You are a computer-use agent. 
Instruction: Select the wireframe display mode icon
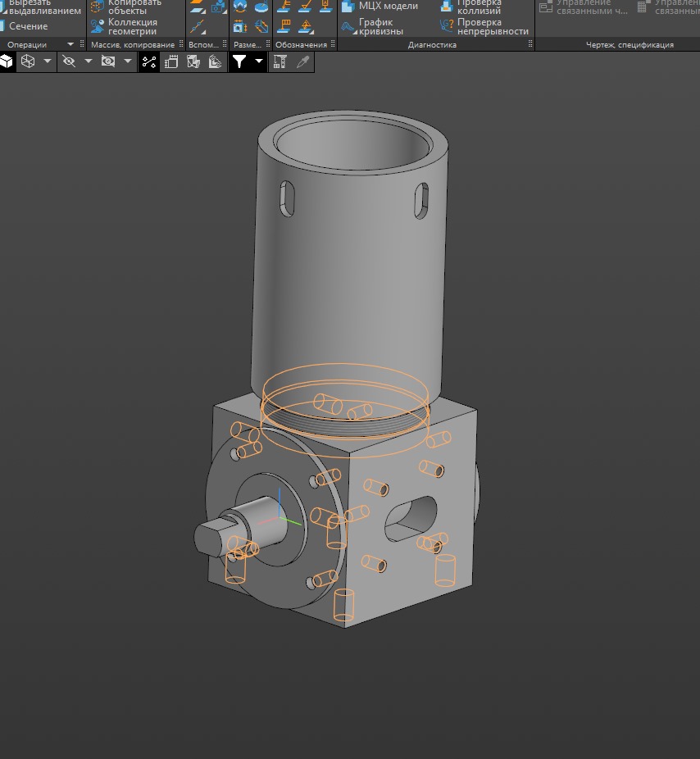(28, 61)
